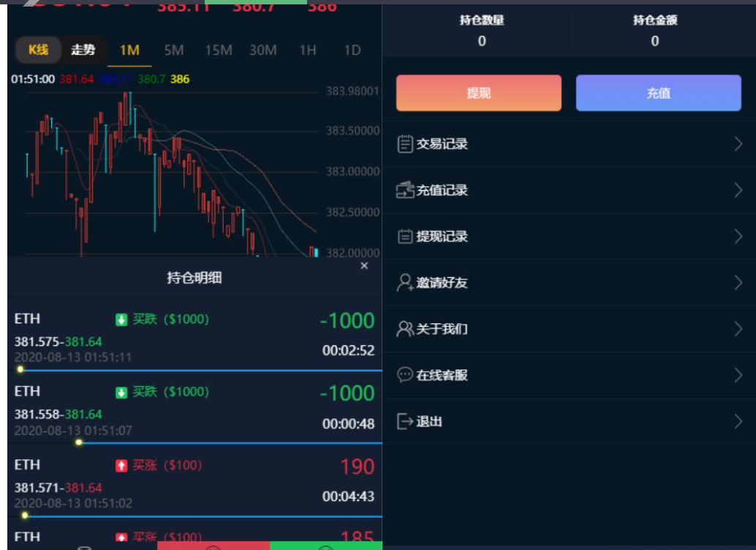Click the 充值记录 wallet icon
This screenshot has width=756, height=550.
(404, 190)
